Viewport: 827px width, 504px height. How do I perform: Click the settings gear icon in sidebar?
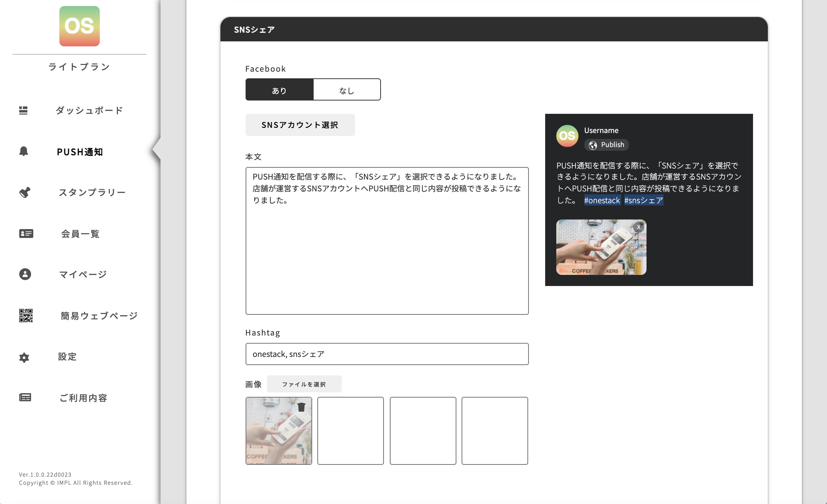pos(24,357)
